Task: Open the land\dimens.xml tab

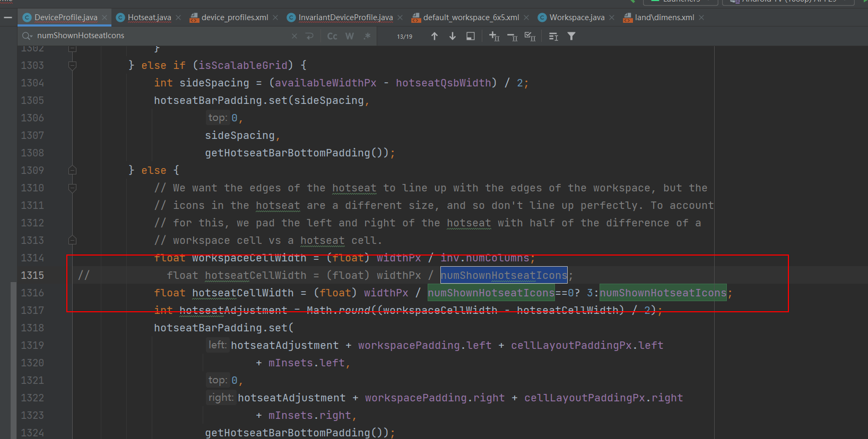Action: tap(664, 17)
